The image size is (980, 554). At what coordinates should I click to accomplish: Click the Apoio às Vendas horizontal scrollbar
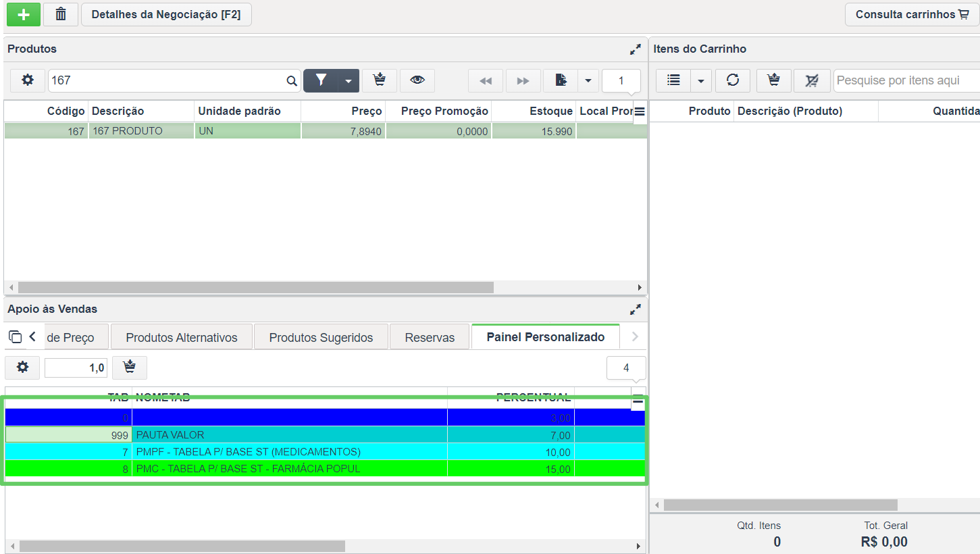tap(182, 546)
